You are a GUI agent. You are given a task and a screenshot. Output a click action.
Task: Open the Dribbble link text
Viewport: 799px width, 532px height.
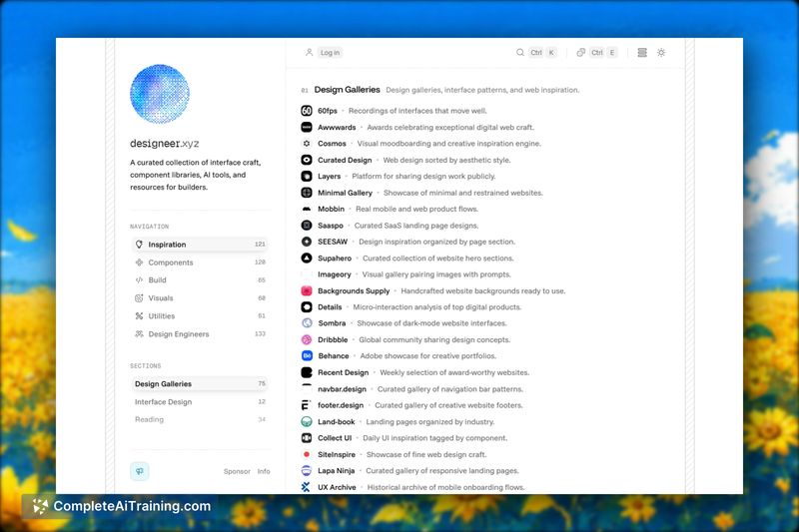(x=333, y=339)
